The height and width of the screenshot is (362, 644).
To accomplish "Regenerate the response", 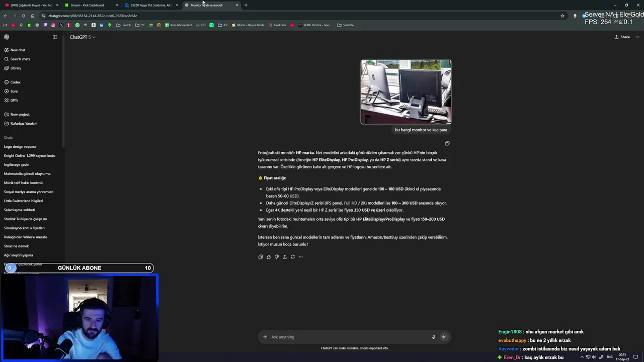I will tap(292, 257).
